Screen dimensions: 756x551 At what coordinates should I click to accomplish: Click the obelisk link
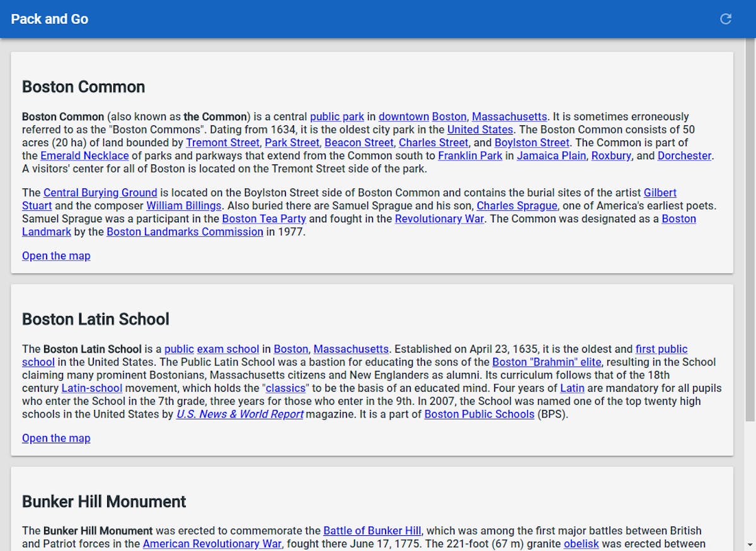pos(581,544)
